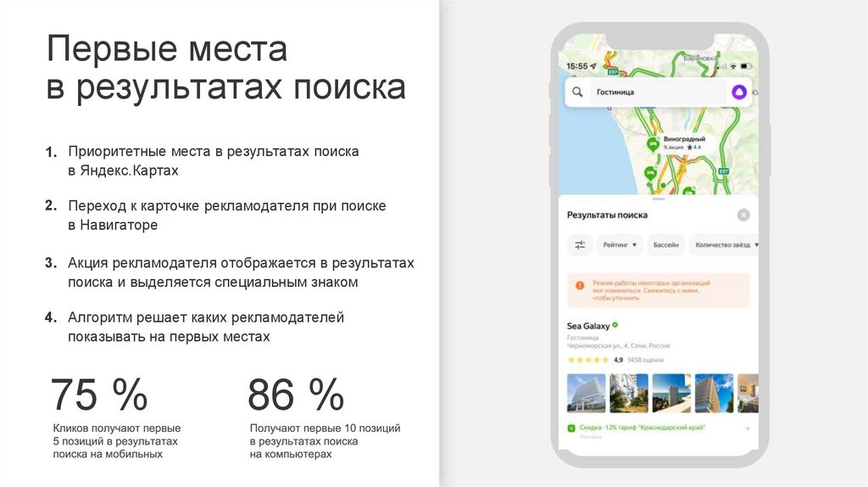The image size is (868, 487).
Task: Open the Sea Galaxy photo with palm trees
Action: 629,394
